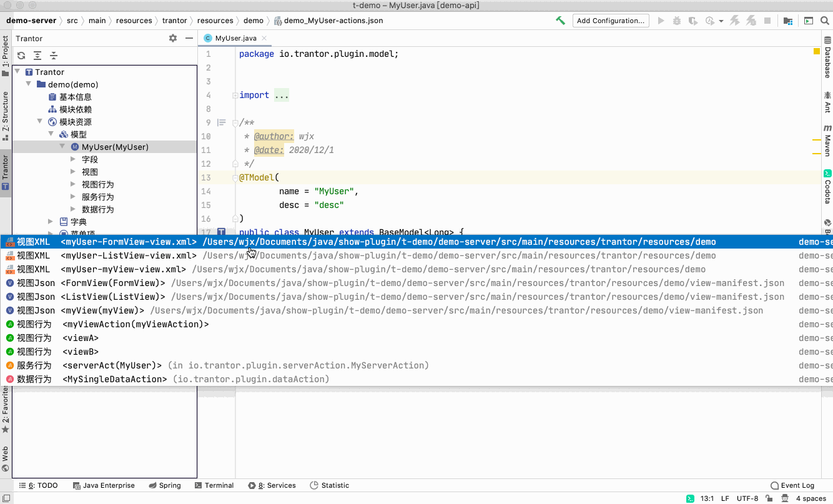Choose 服务行为 serverAct(MyUser) entry
The height and width of the screenshot is (504, 833).
[416, 365]
